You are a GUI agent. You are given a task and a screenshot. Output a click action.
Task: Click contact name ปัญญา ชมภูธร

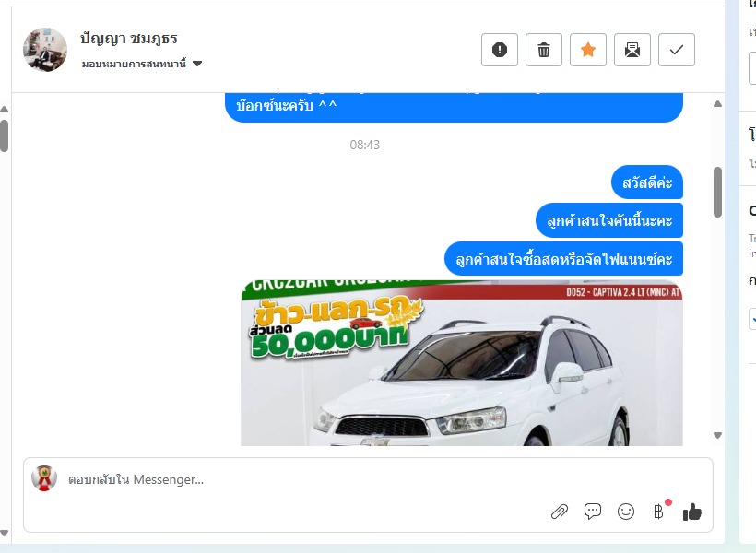click(129, 38)
